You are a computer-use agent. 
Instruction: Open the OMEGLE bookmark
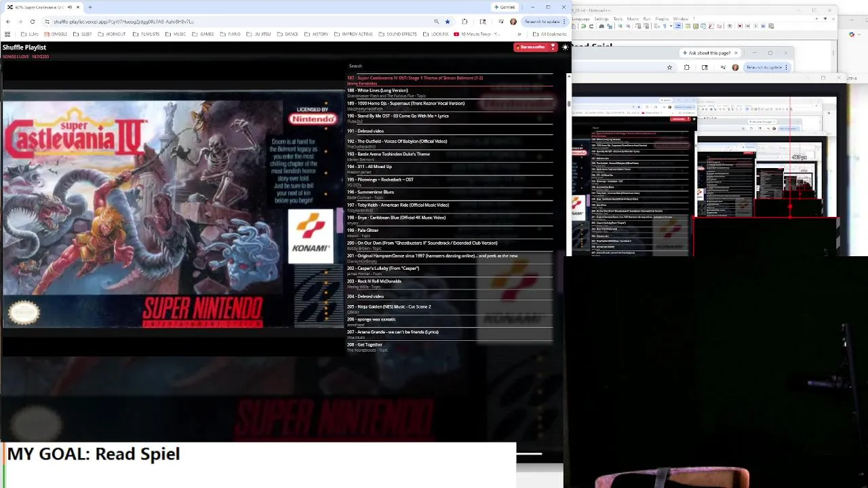(x=55, y=34)
